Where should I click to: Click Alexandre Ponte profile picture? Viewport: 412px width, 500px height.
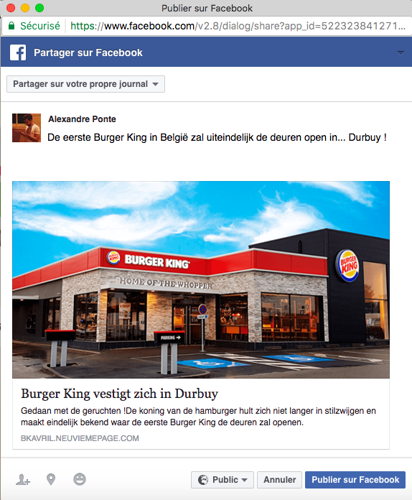pos(27,128)
